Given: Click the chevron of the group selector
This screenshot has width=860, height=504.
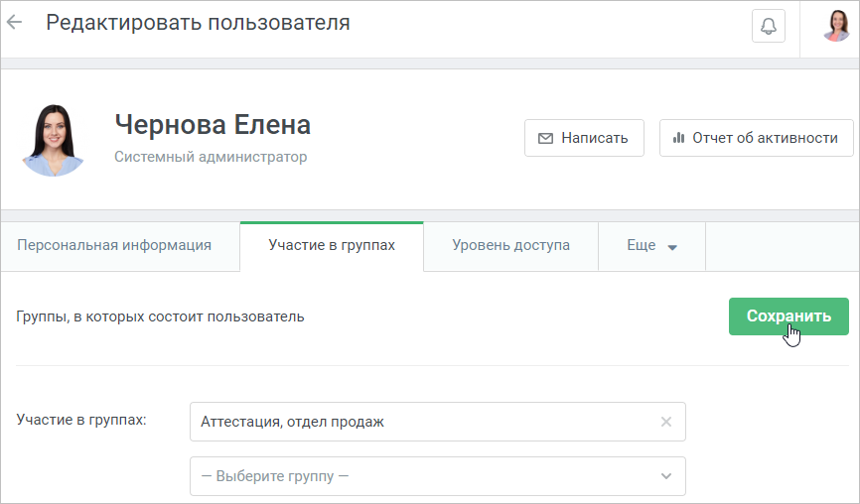Looking at the screenshot, I should pos(665,476).
